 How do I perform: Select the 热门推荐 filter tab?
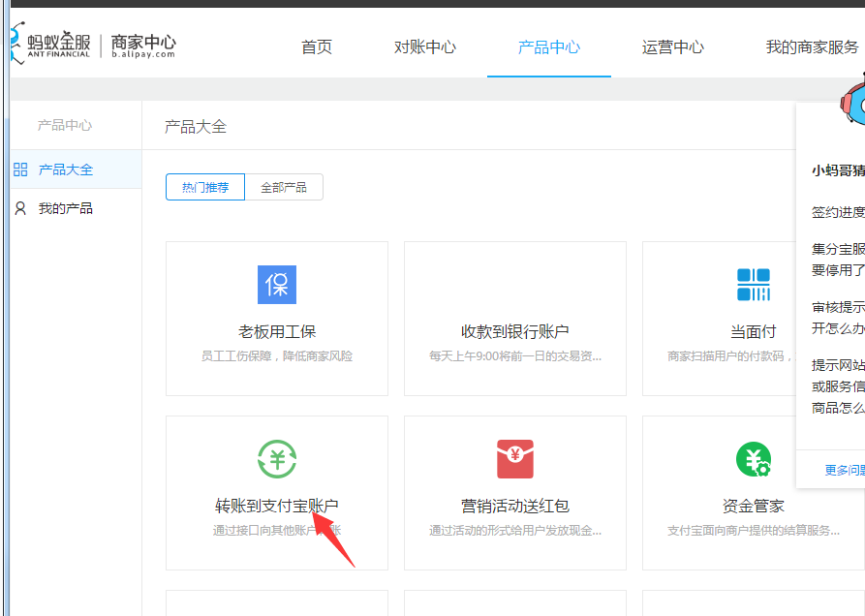tap(205, 187)
